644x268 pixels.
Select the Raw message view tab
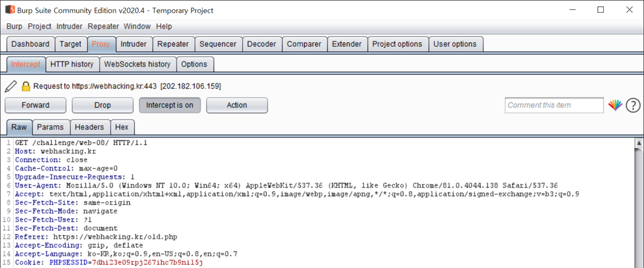pos(19,127)
